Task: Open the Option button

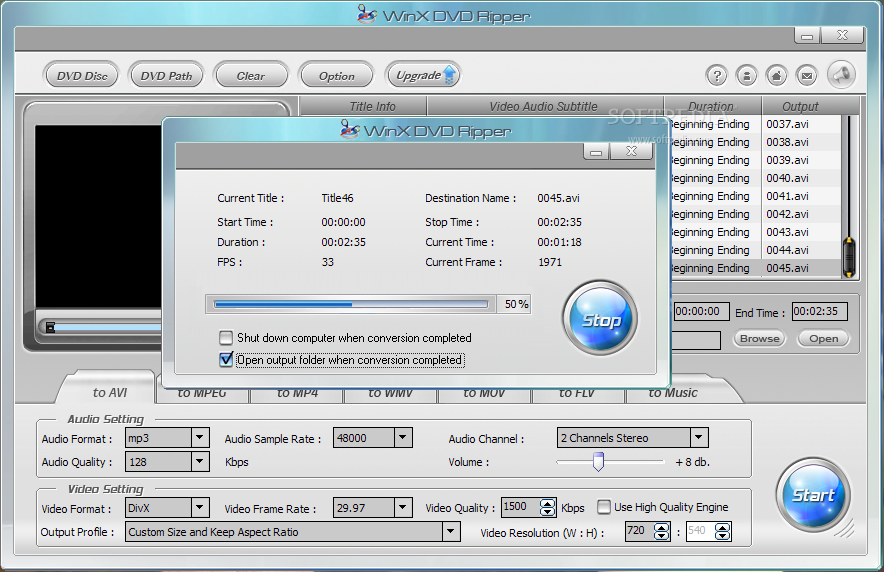Action: coord(337,76)
